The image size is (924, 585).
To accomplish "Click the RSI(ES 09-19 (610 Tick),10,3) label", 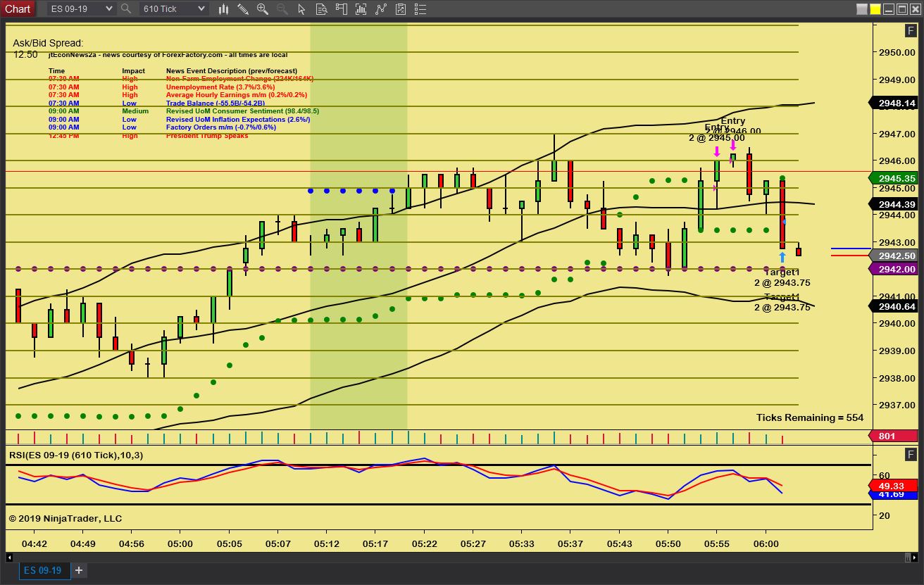I will [76, 455].
